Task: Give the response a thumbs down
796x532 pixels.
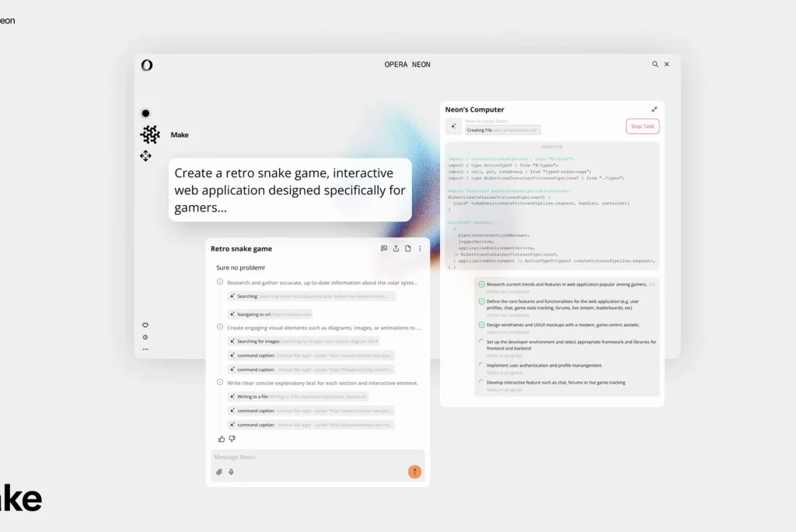Action: click(232, 438)
